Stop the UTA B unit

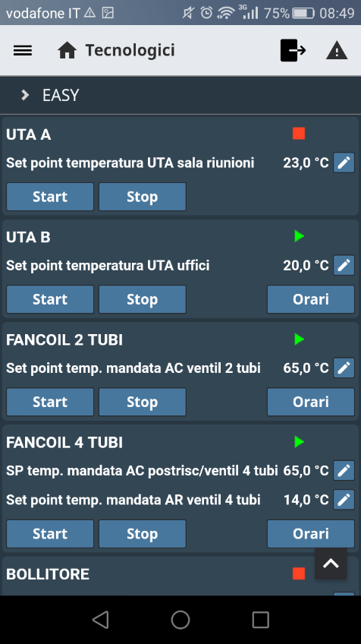[x=143, y=299]
